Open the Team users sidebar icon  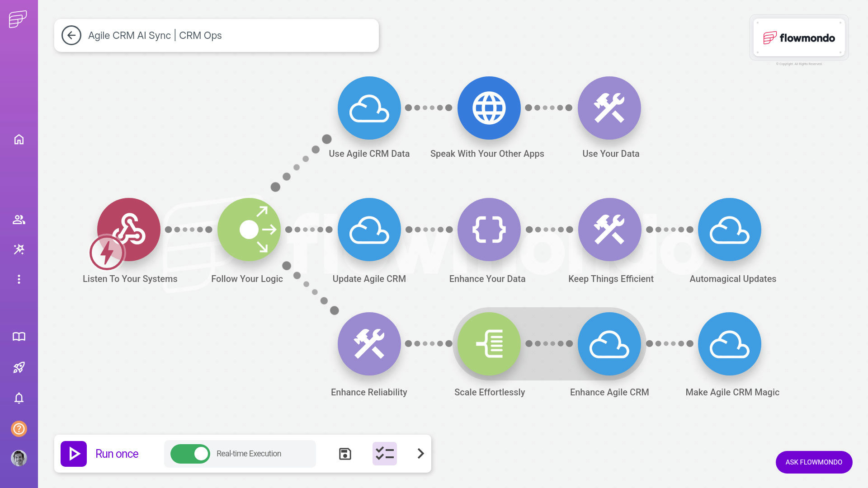(19, 220)
